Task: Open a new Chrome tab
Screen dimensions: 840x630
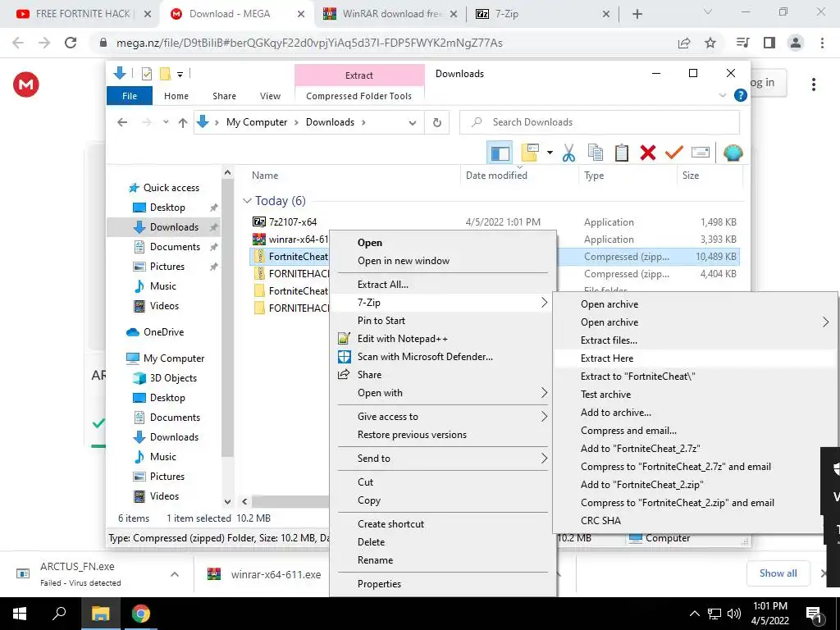Action: pyautogui.click(x=637, y=15)
